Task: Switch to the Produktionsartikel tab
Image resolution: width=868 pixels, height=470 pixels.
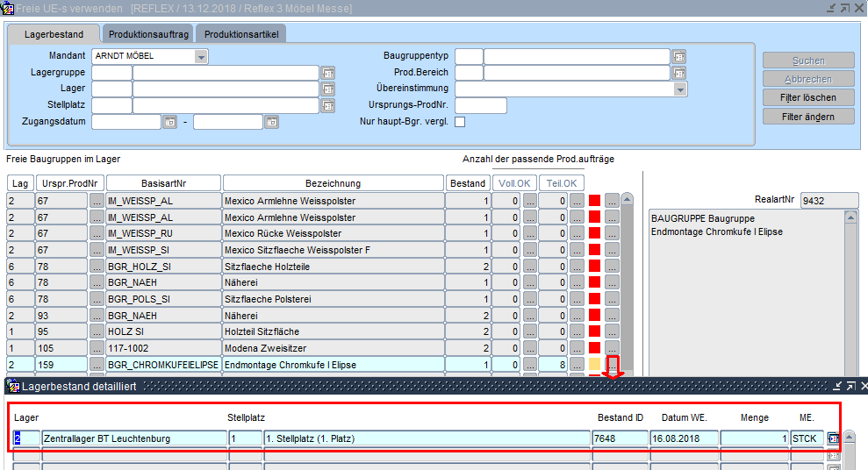Action: [240, 34]
